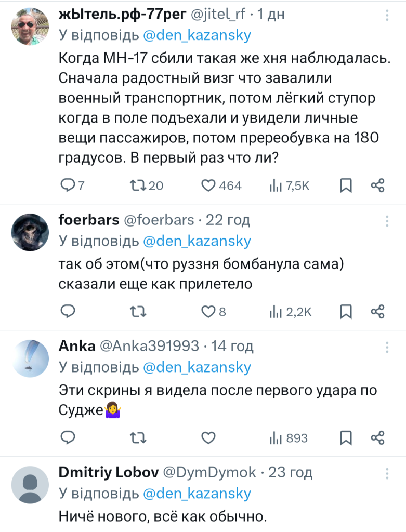Open more options for foerbars tweet
406x532 pixels.
click(x=387, y=220)
